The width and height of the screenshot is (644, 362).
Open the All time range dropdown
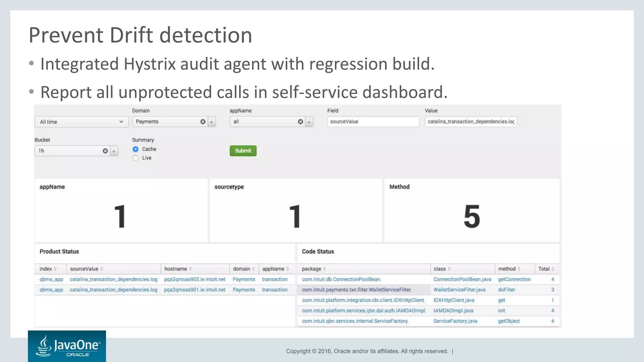[81, 122]
